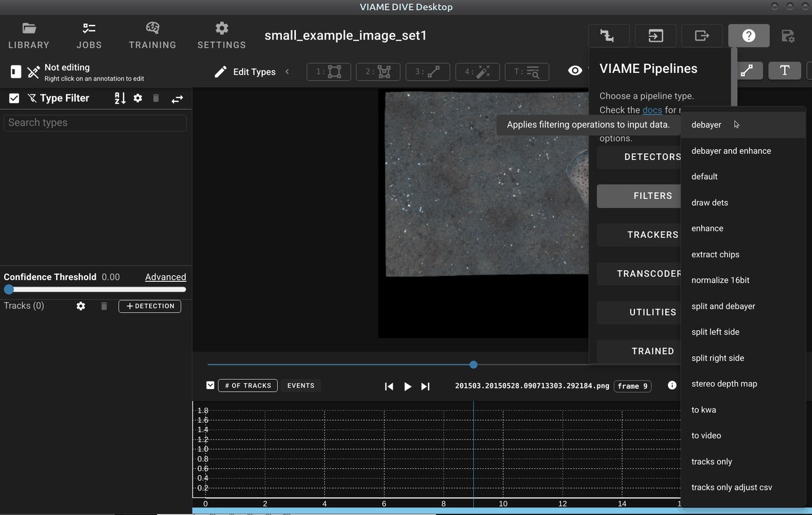The image size is (812, 515).
Task: Click the Tracks delete trash icon
Action: 104,306
